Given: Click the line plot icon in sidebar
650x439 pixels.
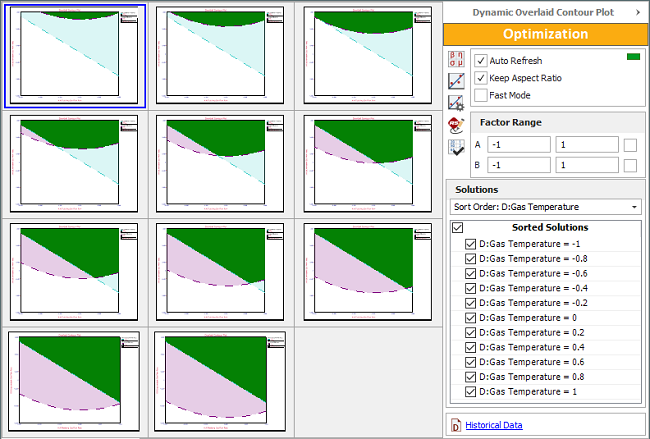Looking at the screenshot, I should pos(456,80).
